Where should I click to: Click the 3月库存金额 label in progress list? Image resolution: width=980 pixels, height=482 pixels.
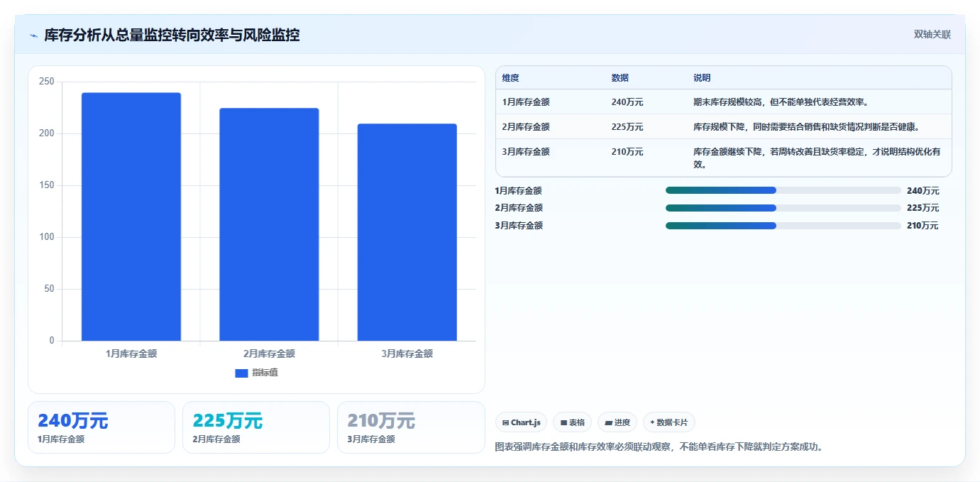pos(518,226)
